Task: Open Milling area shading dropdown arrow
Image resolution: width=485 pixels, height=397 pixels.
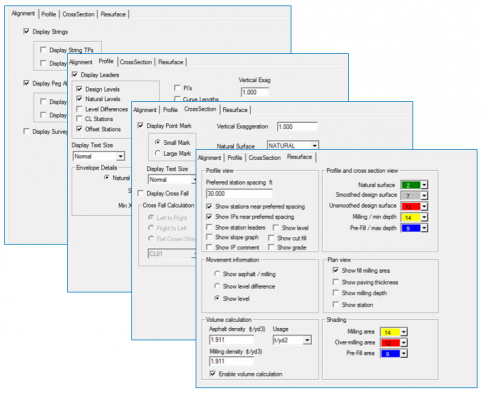Action: coord(404,332)
